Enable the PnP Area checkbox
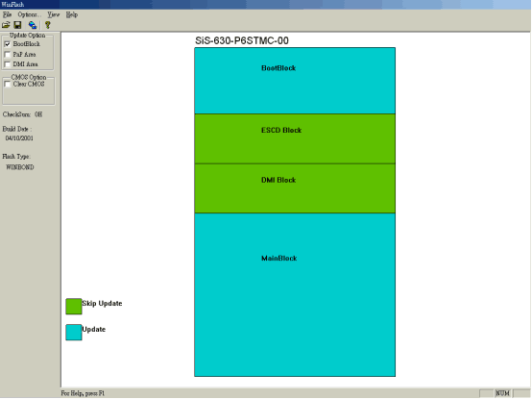The height and width of the screenshot is (399, 532). (7, 55)
